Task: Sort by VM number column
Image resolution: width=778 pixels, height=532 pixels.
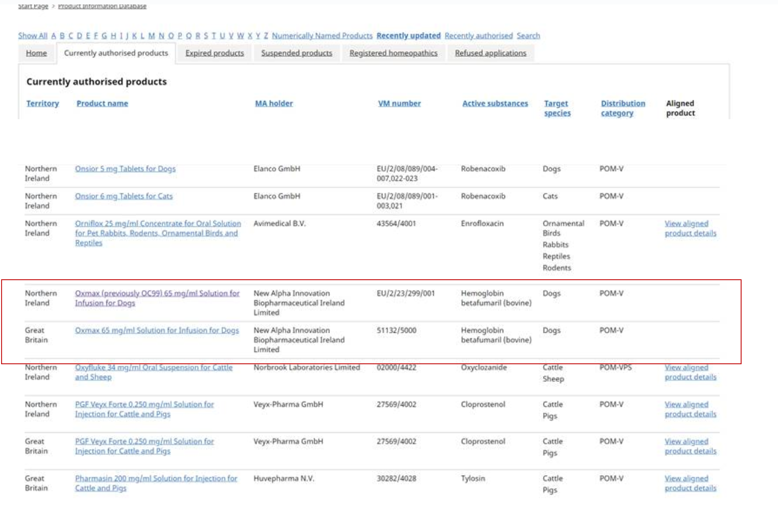Action: pos(399,103)
